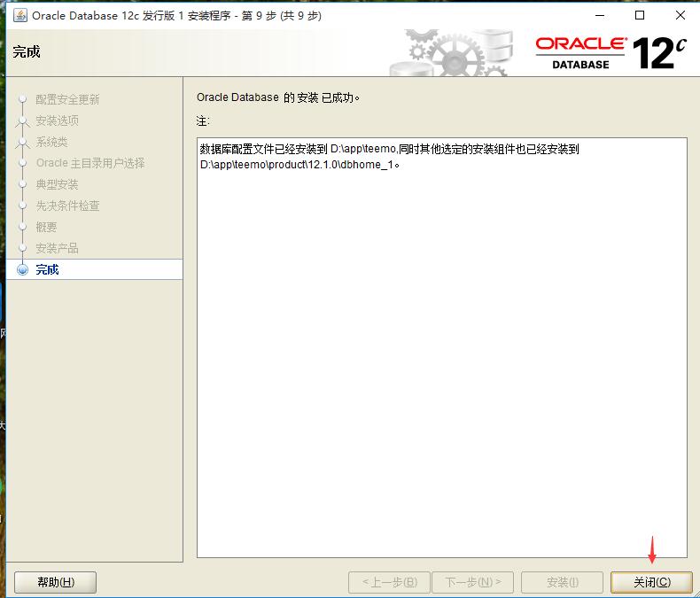700x598 pixels.
Task: Click the disabled 下一步(N) button
Action: tap(473, 582)
